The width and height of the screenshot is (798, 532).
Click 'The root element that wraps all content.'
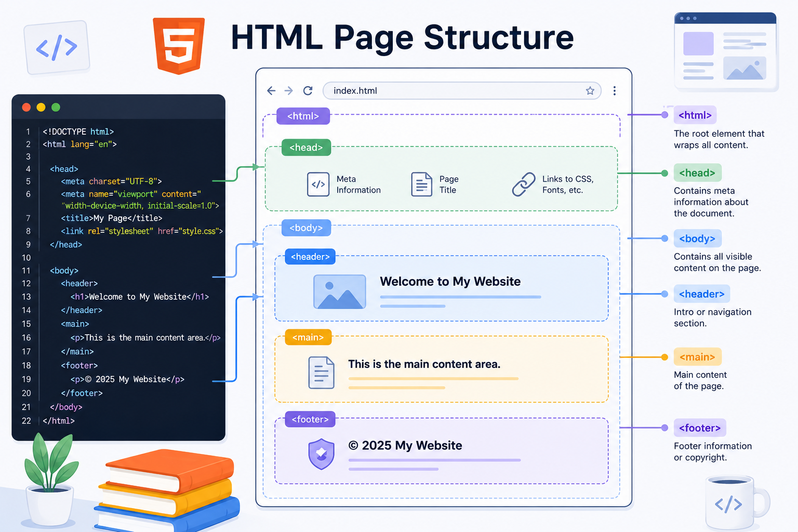[719, 139]
